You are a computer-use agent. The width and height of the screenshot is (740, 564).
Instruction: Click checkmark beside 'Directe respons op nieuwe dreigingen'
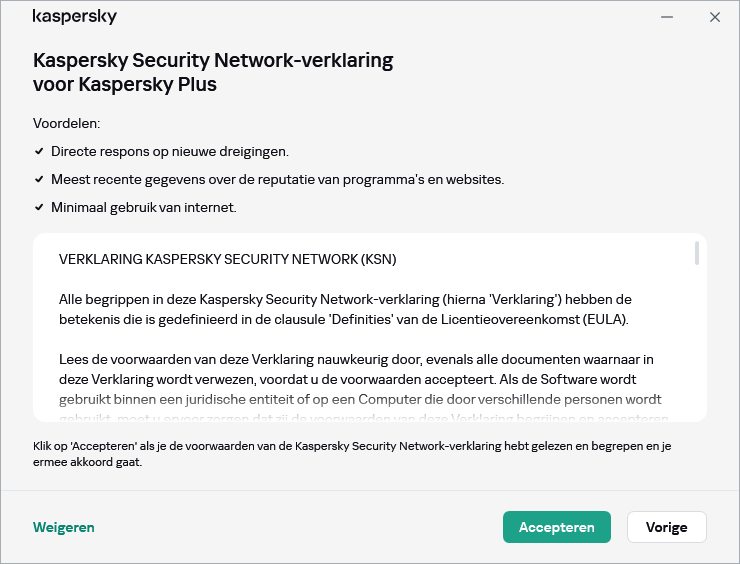tap(39, 151)
